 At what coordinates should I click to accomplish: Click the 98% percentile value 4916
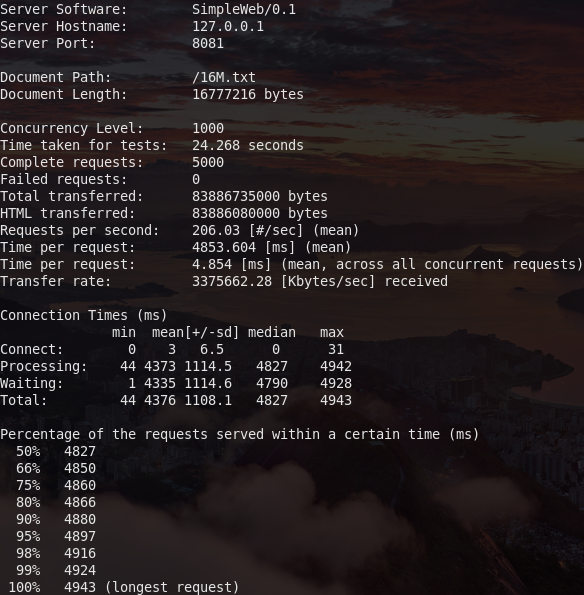(80, 554)
